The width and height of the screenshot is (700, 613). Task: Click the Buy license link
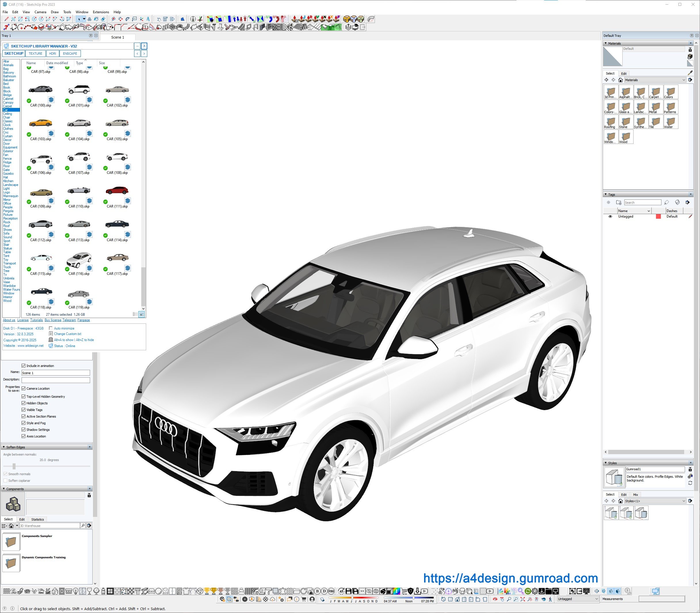(53, 320)
